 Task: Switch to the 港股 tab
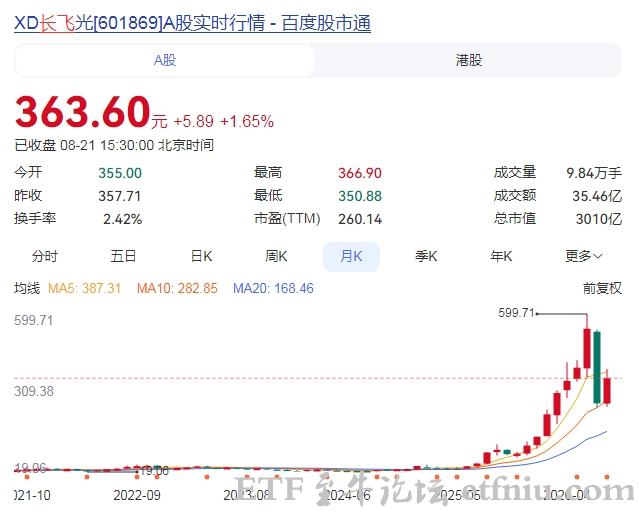469,60
